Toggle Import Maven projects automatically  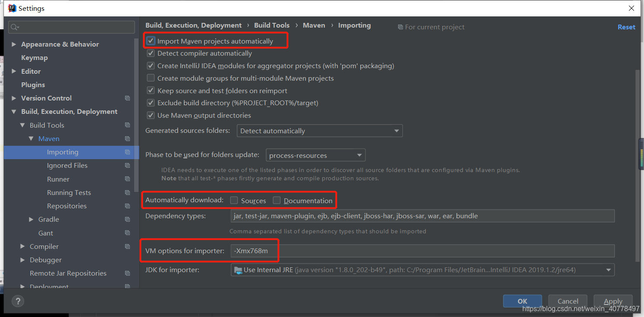151,41
